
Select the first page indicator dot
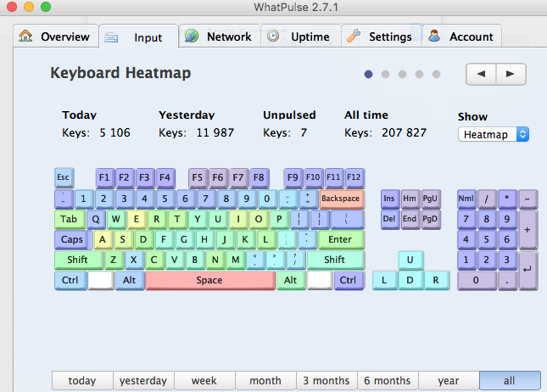click(368, 74)
